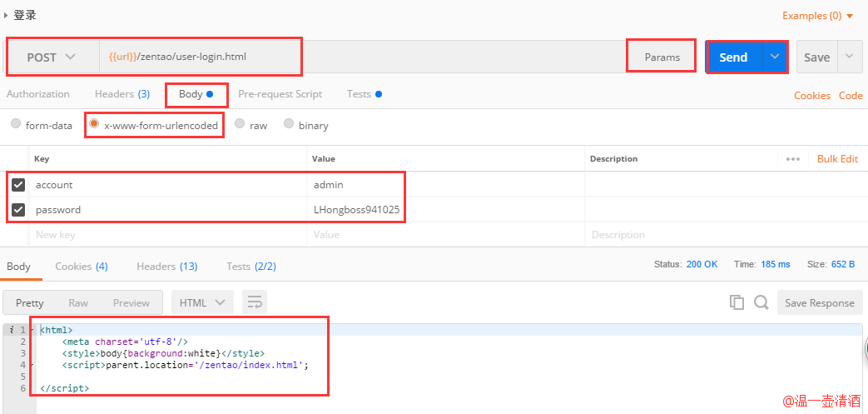Show the response Body tab
The width and height of the screenshot is (868, 414).
(19, 267)
